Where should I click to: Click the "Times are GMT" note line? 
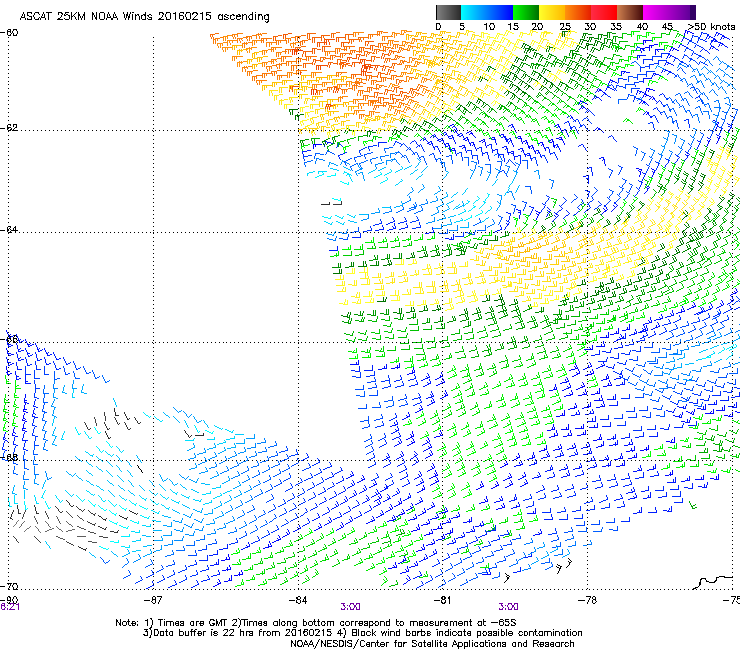[316, 623]
